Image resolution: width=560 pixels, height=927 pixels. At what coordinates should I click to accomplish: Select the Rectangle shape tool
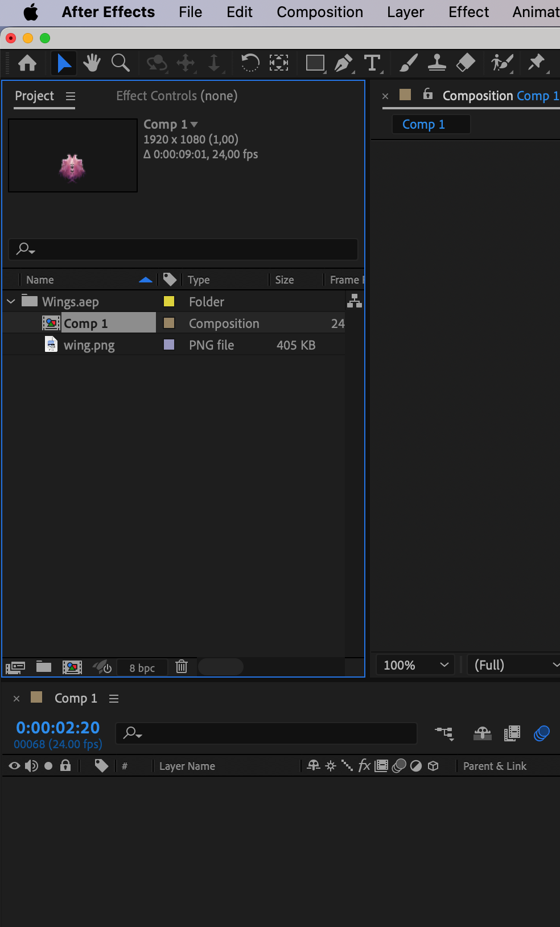tap(315, 63)
